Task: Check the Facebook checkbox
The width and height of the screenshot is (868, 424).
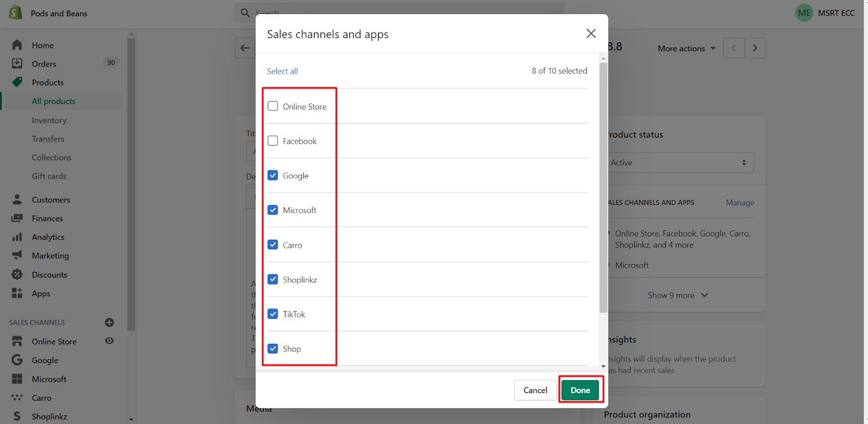Action: click(273, 141)
